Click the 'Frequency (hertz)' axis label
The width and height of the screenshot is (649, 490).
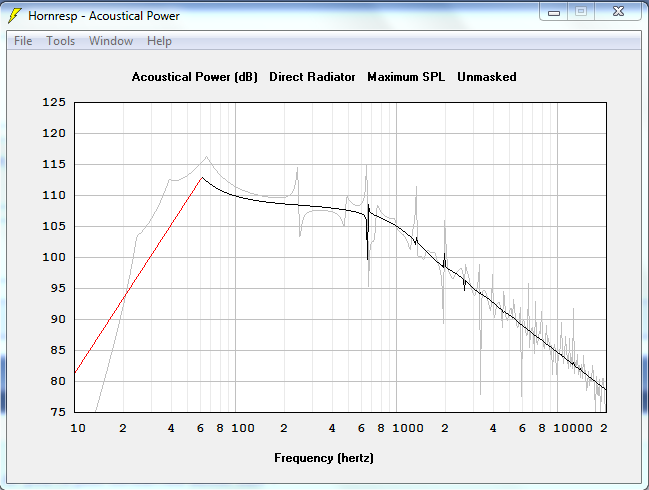coord(324,458)
